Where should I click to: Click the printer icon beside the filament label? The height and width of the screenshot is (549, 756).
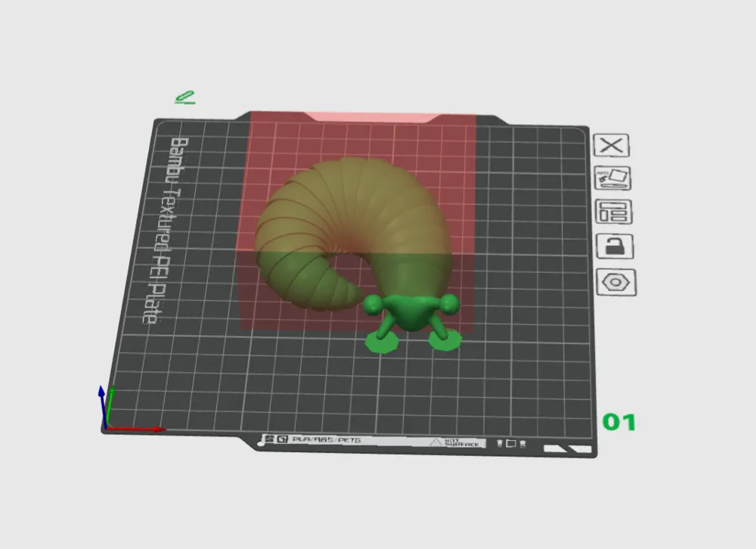click(281, 439)
